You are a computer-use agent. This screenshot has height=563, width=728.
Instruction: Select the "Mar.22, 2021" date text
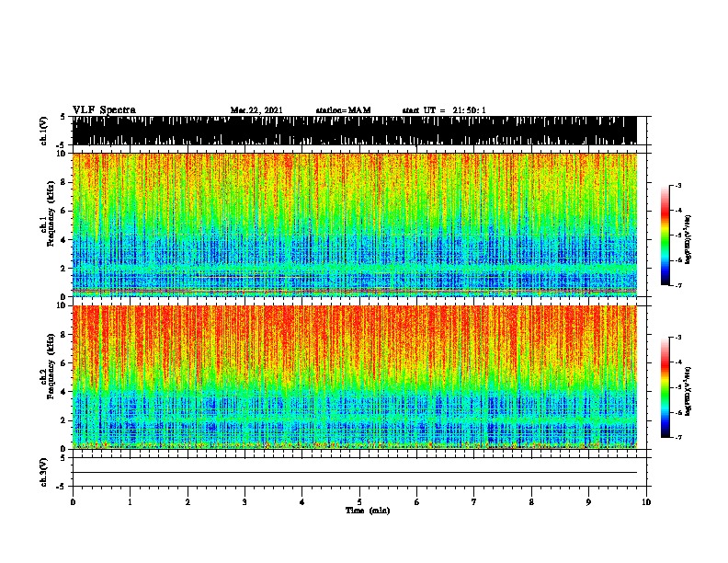pos(256,110)
